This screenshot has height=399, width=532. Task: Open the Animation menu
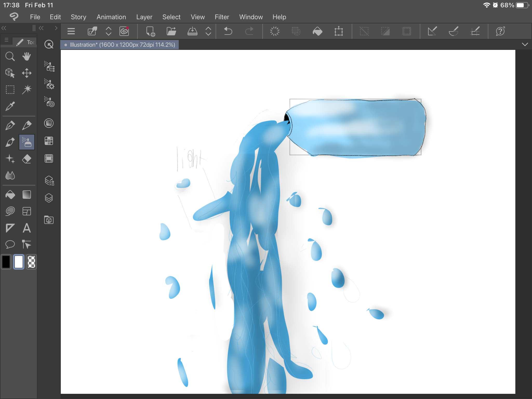[111, 17]
